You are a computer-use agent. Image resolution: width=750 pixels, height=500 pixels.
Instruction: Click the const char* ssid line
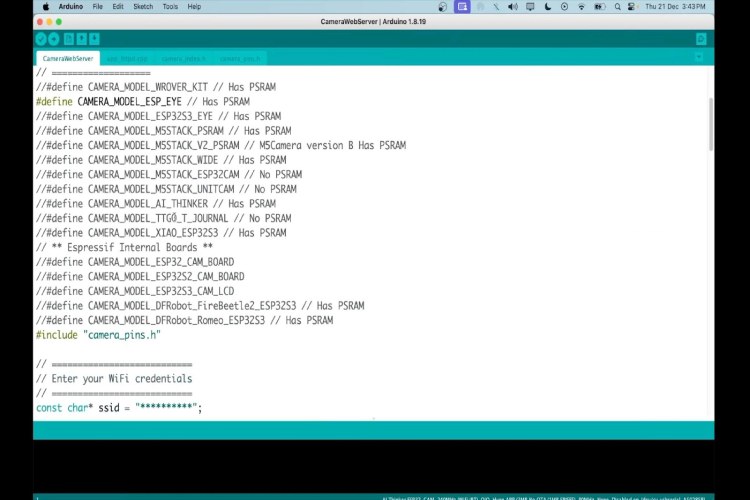coord(119,408)
